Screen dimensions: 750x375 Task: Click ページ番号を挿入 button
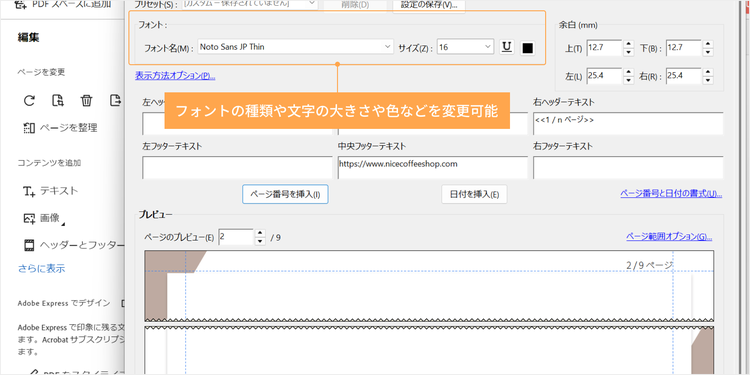pos(285,194)
